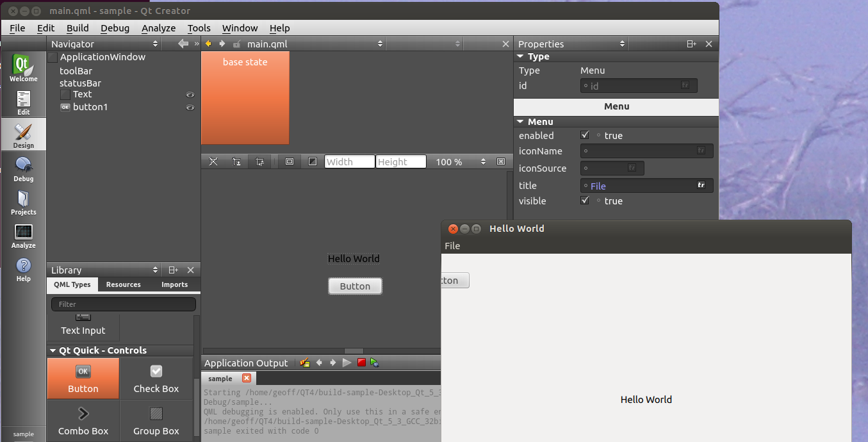Toggle the visible checkbox in Properties

click(584, 201)
